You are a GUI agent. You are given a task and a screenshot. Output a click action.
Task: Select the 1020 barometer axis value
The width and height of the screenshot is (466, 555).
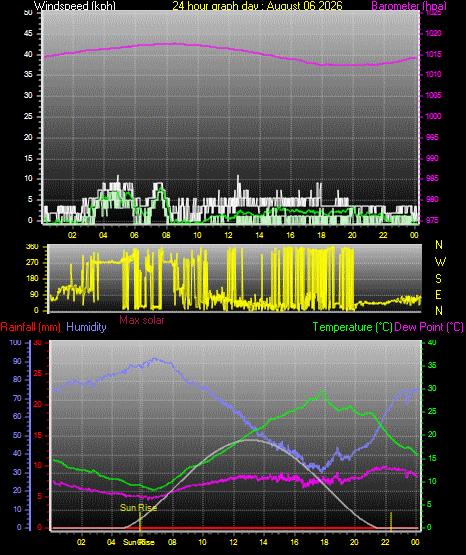click(433, 33)
